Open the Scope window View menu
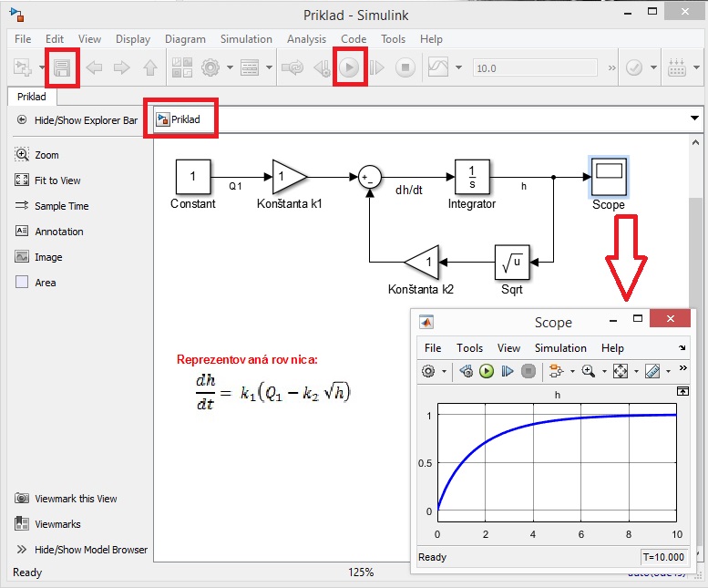 (x=508, y=347)
